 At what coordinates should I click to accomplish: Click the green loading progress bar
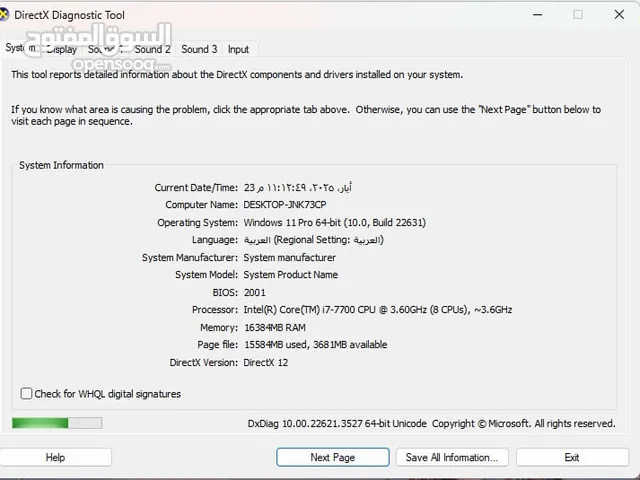click(x=57, y=423)
